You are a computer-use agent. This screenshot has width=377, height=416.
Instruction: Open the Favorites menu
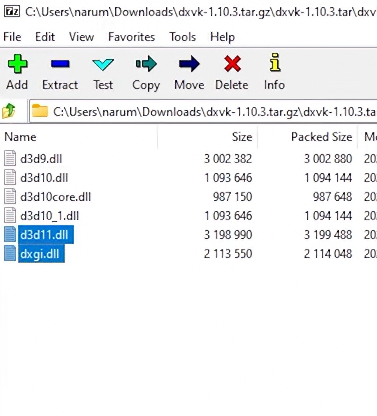[131, 37]
